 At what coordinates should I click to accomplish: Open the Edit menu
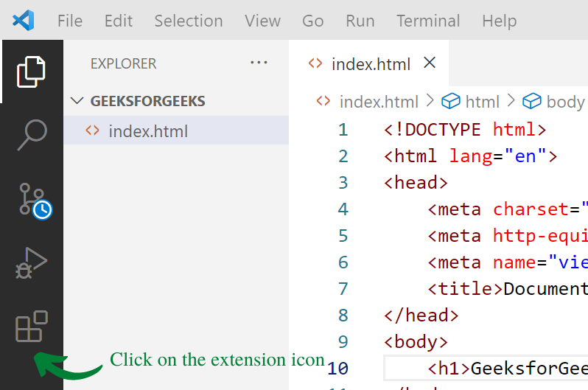point(119,21)
